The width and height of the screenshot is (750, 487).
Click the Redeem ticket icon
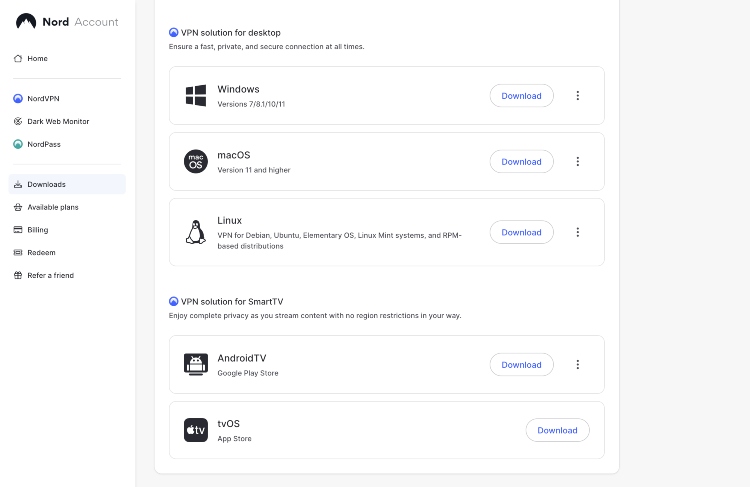(18, 253)
